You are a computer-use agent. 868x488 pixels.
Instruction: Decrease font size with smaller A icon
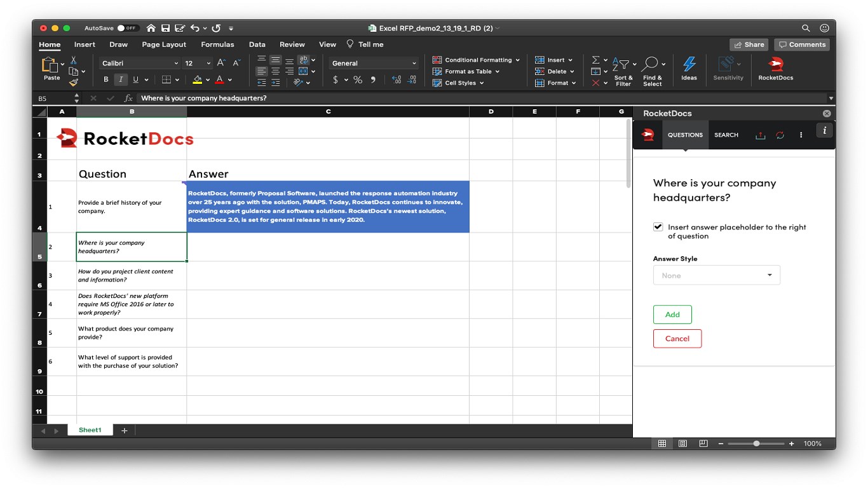pyautogui.click(x=236, y=63)
